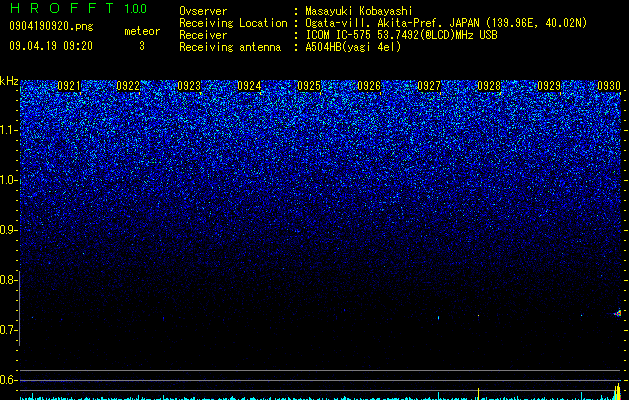Click the 0.8 frequency axis label
The width and height of the screenshot is (629, 400).
[7, 280]
